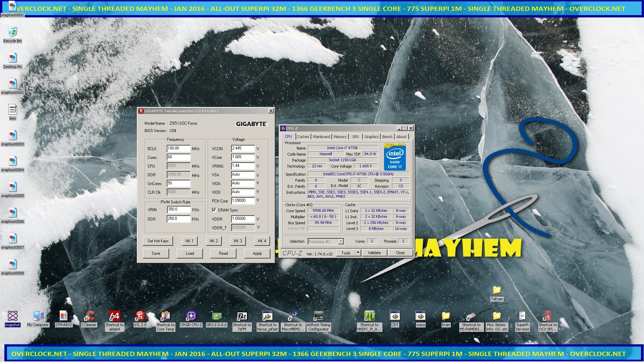The image size is (644, 362).
Task: Select the STM-REV2 icon
Action: click(64, 319)
